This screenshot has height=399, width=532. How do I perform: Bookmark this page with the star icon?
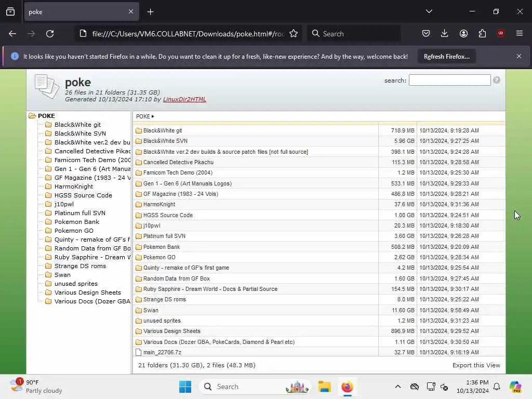[294, 34]
